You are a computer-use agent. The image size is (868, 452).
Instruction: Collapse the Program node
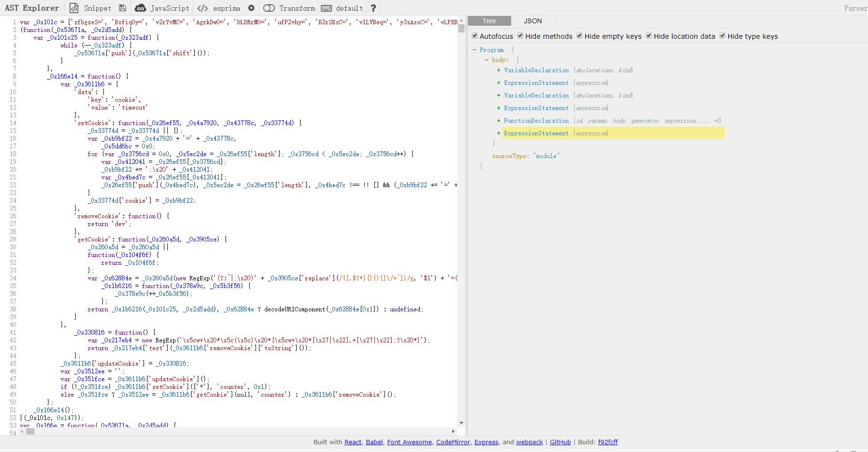click(475, 50)
